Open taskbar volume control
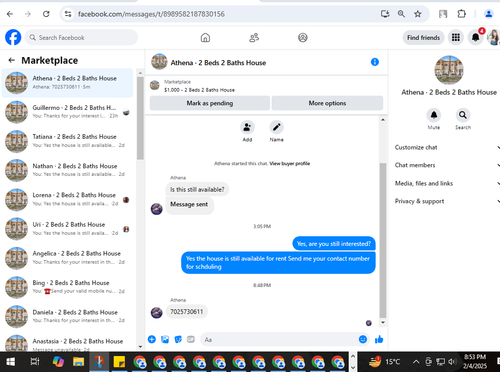Viewport: 500px width, 372px height. [x=452, y=362]
